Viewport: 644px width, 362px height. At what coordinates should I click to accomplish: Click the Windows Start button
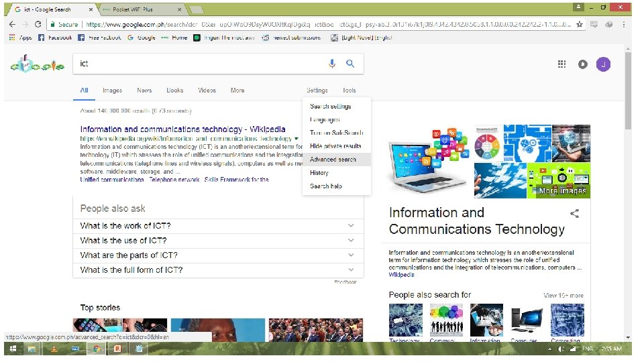(x=13, y=349)
